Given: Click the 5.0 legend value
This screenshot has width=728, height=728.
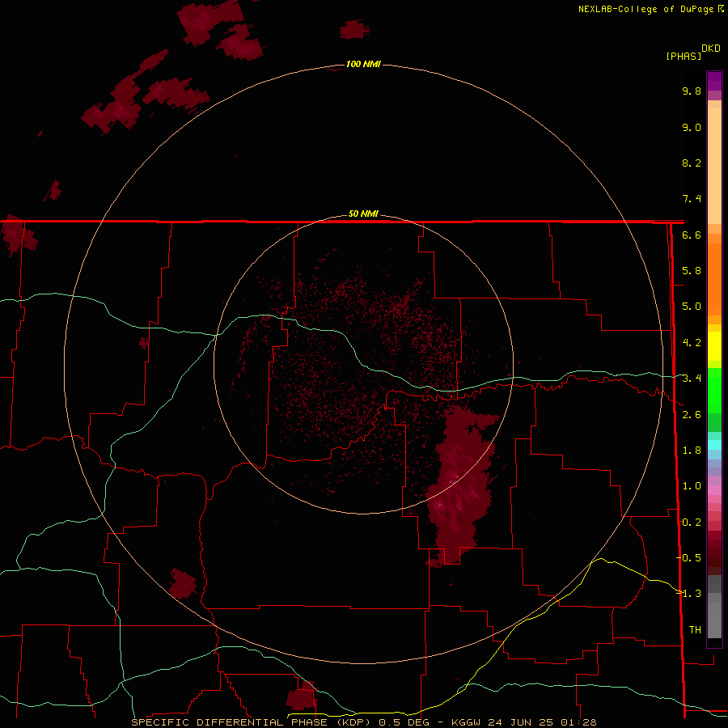Looking at the screenshot, I should point(692,307).
